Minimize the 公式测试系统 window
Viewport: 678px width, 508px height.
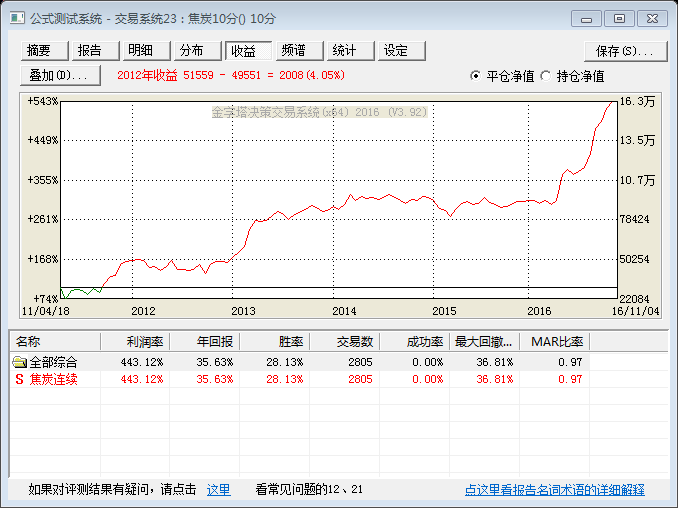pyautogui.click(x=586, y=19)
